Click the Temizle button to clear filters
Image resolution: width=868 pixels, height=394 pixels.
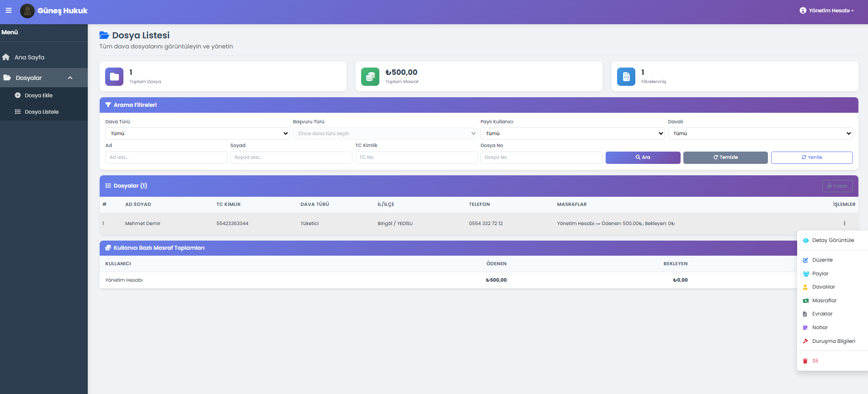pos(725,158)
